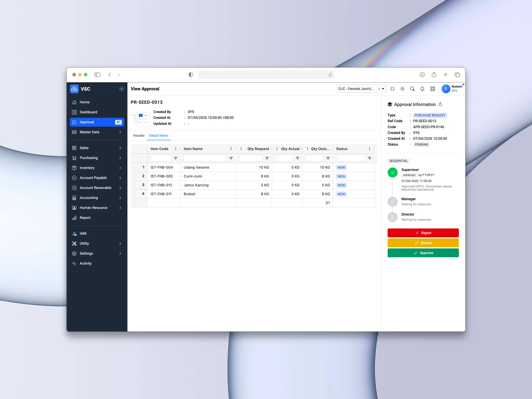Expand the Account Payable menu
532x399 pixels.
tap(97, 178)
